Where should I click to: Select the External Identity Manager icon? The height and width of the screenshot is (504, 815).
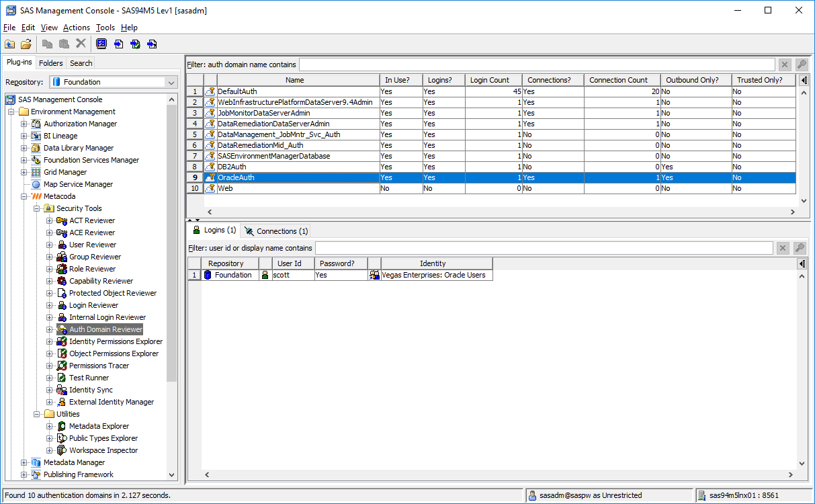[x=62, y=402]
